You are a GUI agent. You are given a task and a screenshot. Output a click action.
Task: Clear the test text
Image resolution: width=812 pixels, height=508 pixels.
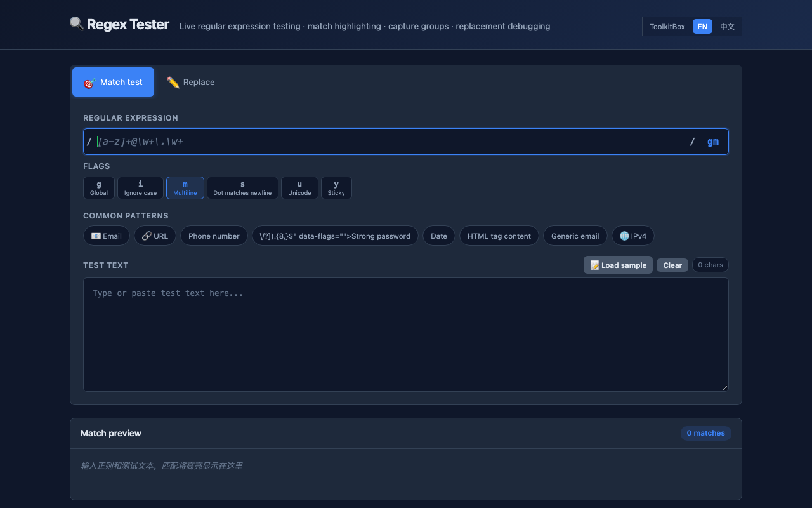[x=672, y=265]
